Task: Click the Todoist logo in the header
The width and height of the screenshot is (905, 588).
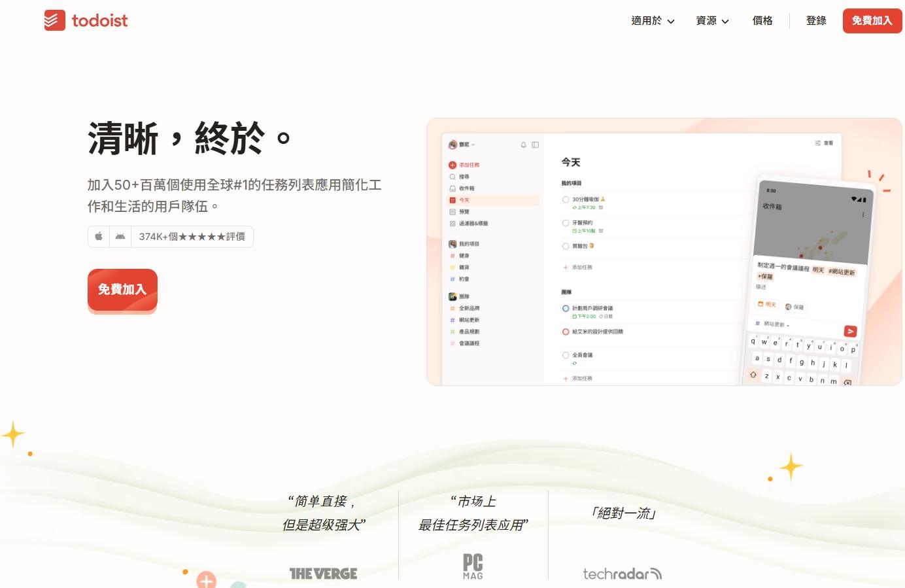Action: point(86,20)
